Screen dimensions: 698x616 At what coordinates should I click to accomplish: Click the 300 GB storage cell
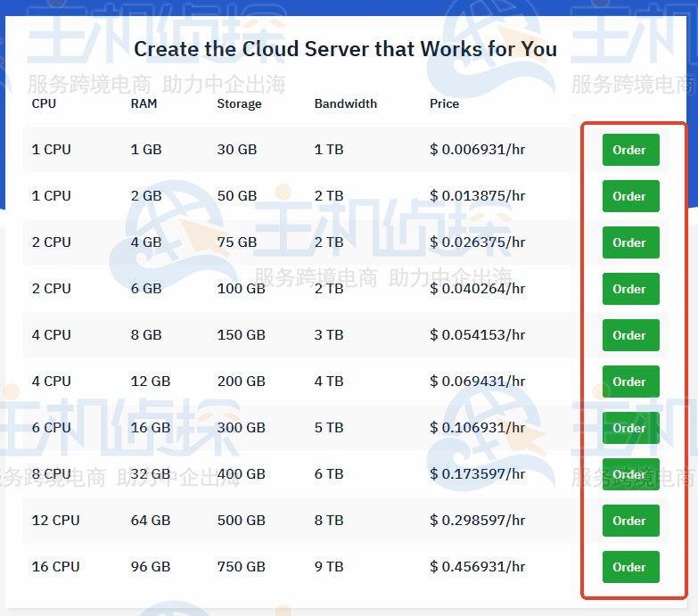(242, 427)
